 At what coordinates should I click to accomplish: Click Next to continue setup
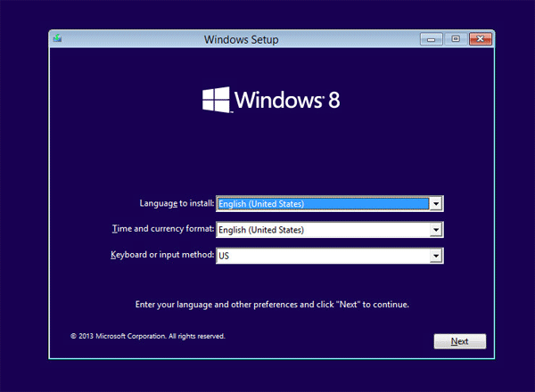459,341
